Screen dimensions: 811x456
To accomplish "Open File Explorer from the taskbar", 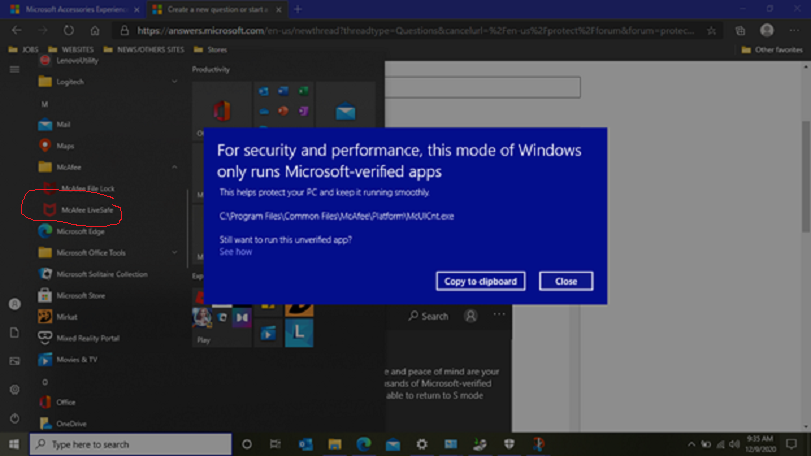I will click(335, 444).
